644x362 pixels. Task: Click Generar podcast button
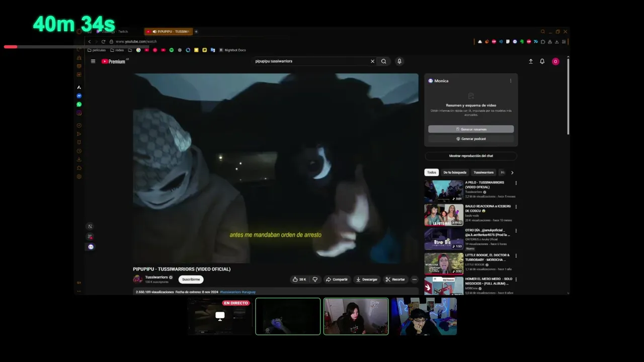[x=471, y=139]
